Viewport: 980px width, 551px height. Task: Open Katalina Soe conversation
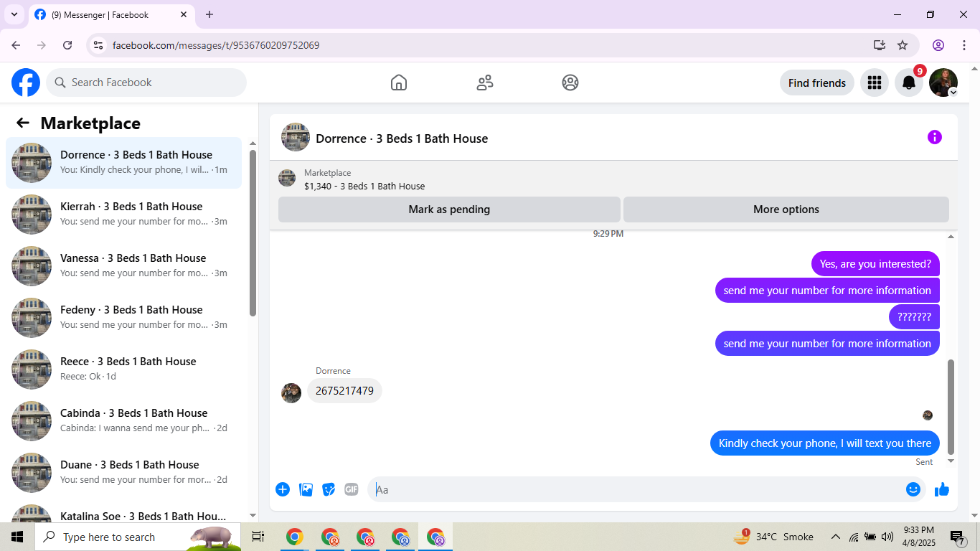[123, 511]
